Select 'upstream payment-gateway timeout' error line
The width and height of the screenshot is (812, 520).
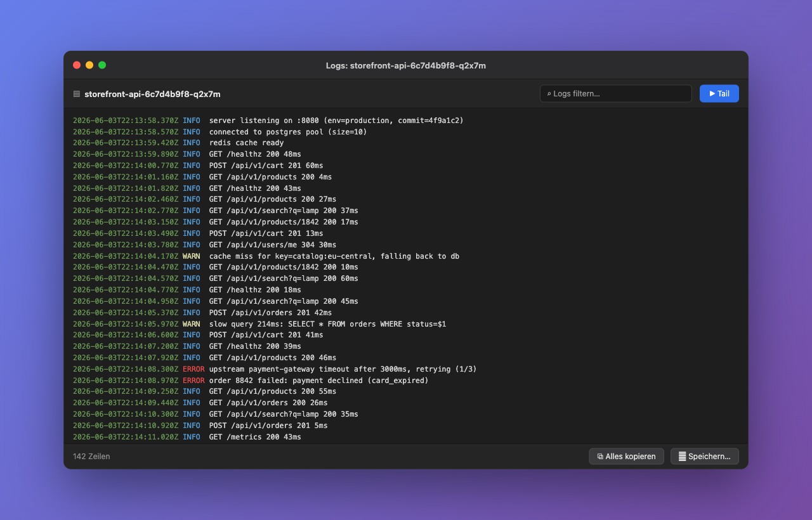pos(406,369)
